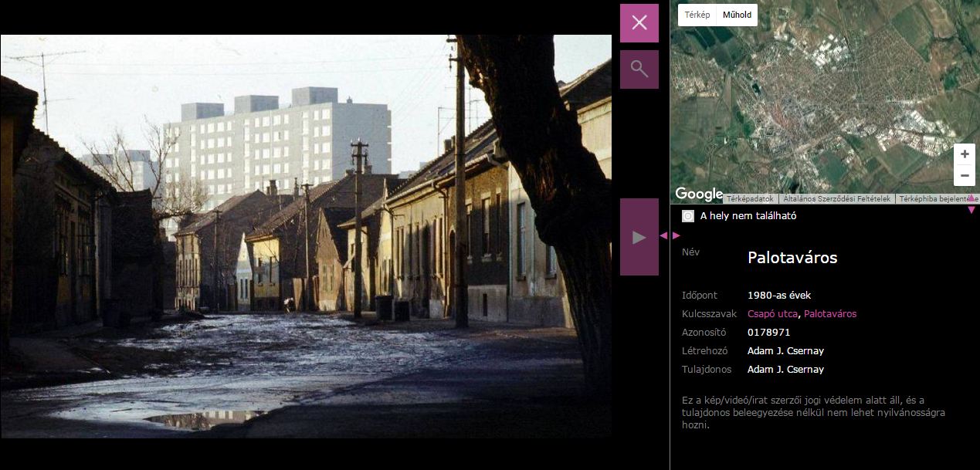This screenshot has height=470, width=980.
Task: Close the photo viewer with the X button
Action: (639, 22)
